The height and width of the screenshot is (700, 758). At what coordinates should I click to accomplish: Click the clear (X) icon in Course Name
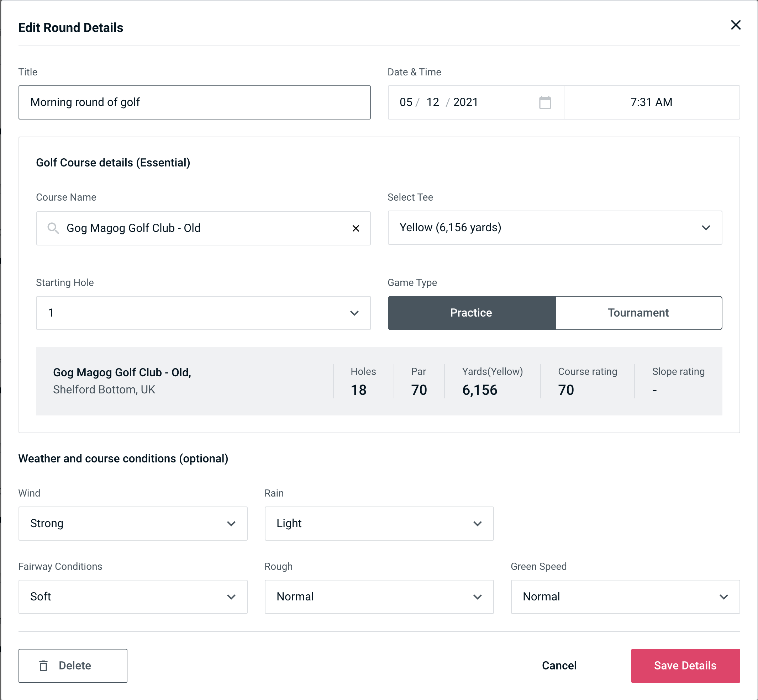click(356, 228)
